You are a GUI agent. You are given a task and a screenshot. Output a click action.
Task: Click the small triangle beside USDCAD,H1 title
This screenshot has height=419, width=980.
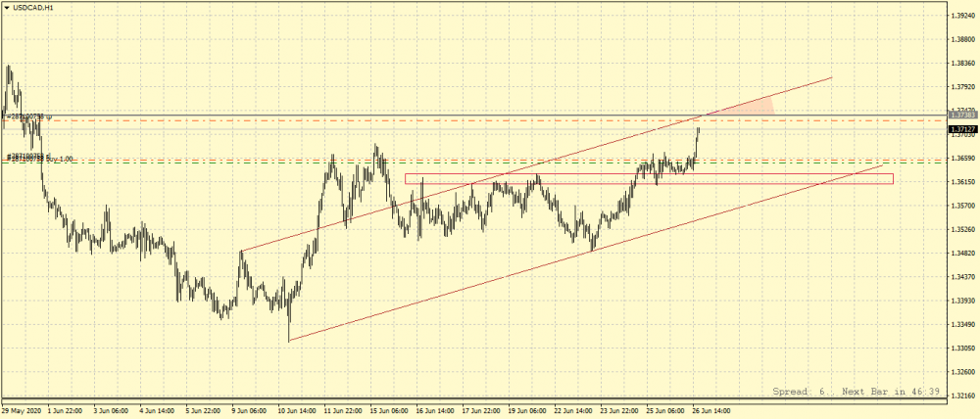point(7,8)
